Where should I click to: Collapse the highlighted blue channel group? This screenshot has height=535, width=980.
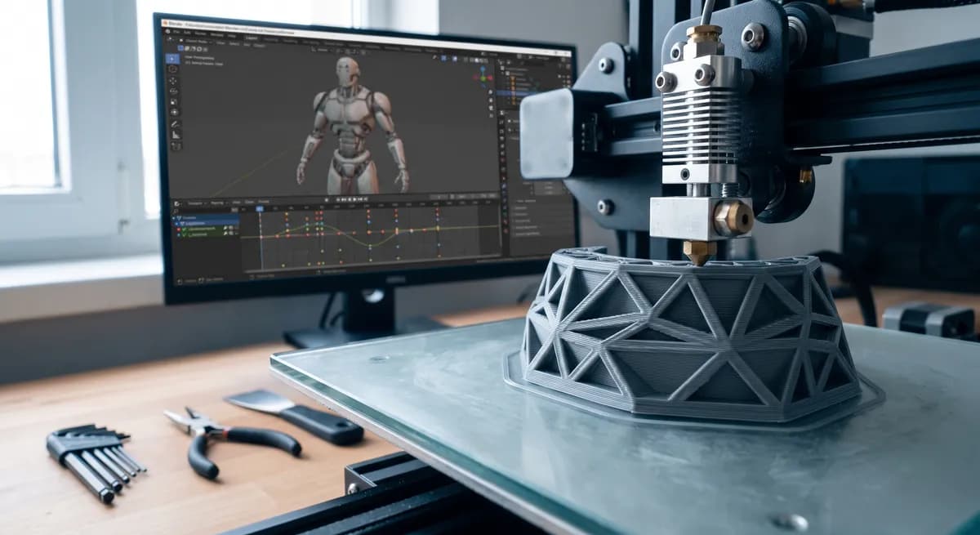click(176, 224)
